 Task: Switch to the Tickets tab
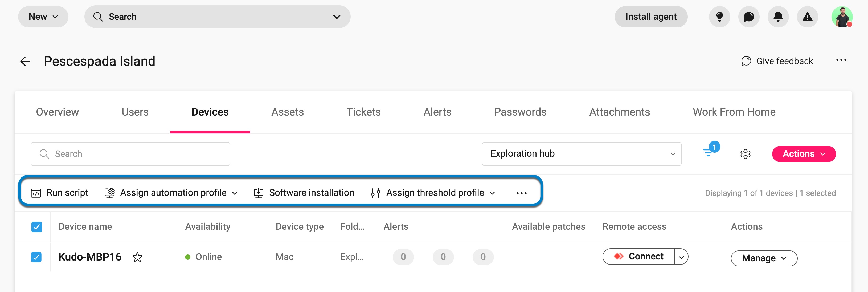point(364,112)
